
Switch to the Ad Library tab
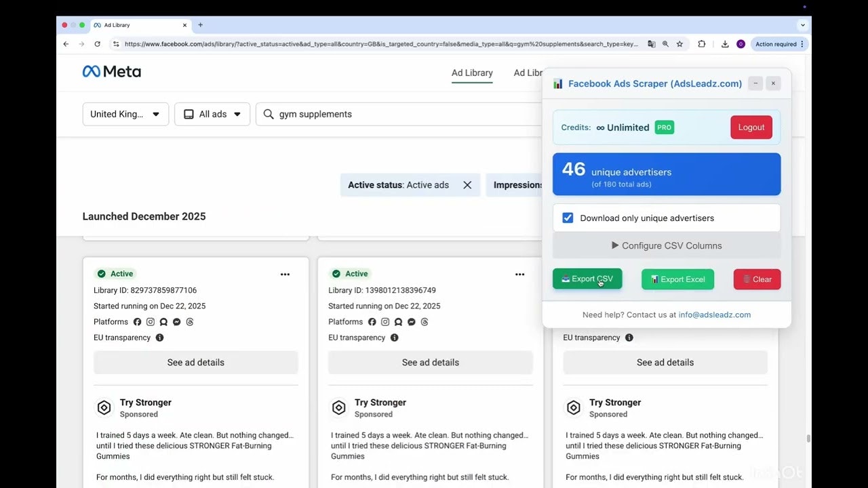(472, 73)
